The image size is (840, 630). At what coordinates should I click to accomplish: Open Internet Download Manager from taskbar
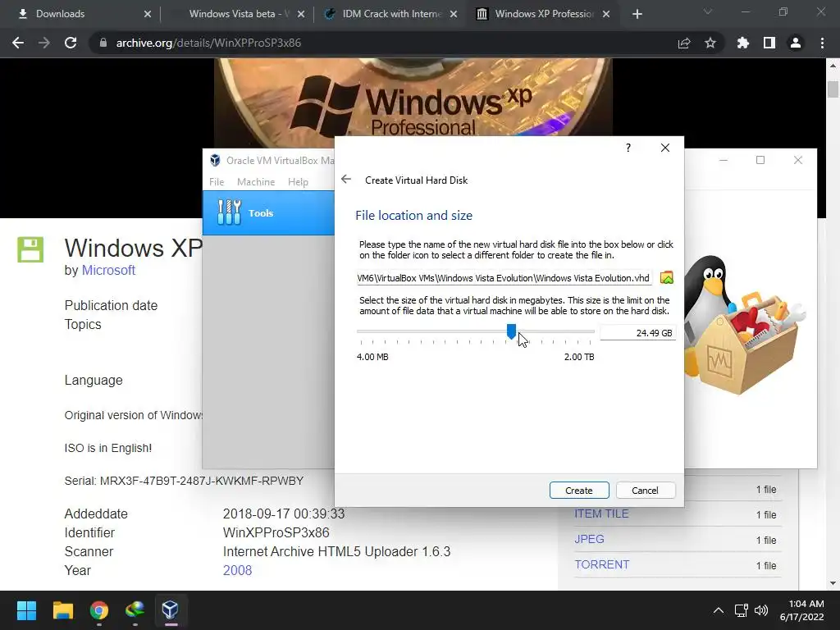coord(135,610)
